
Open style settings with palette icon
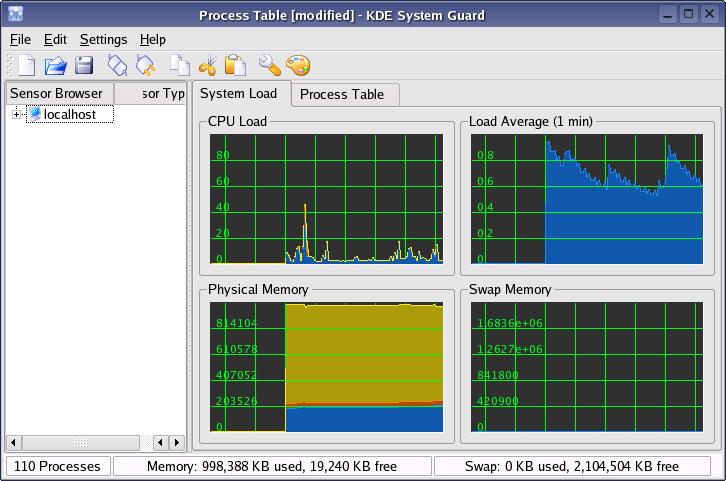tap(298, 66)
